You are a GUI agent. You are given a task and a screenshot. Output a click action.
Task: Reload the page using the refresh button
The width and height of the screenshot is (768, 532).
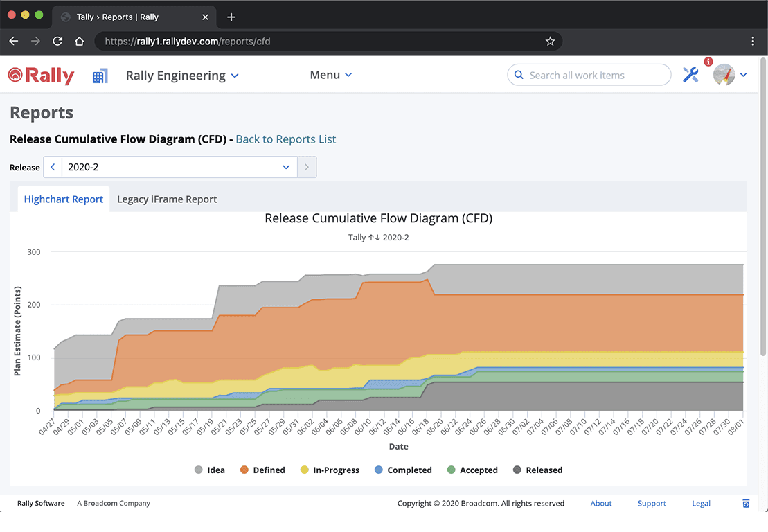(x=57, y=42)
